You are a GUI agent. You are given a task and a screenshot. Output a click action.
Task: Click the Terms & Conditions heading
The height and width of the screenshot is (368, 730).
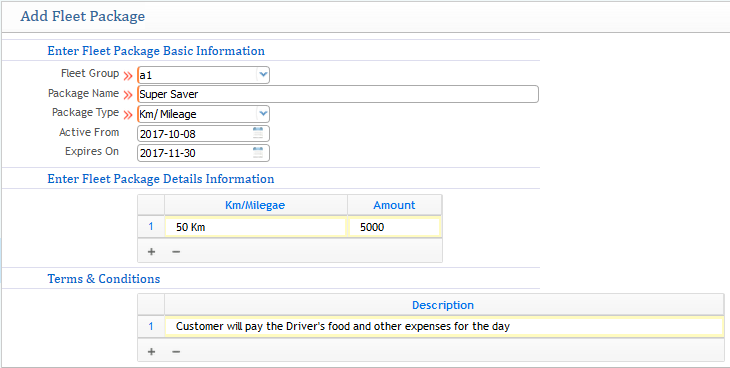[104, 279]
